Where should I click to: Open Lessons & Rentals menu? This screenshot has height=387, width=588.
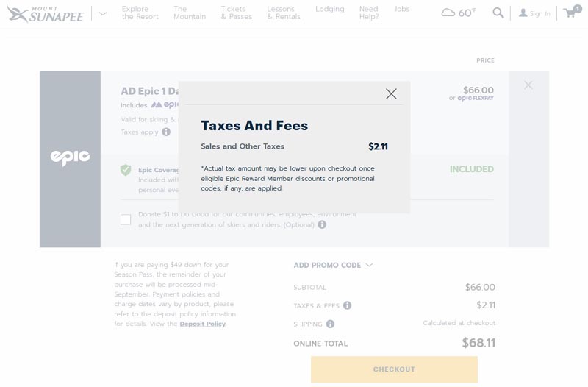pyautogui.click(x=283, y=13)
